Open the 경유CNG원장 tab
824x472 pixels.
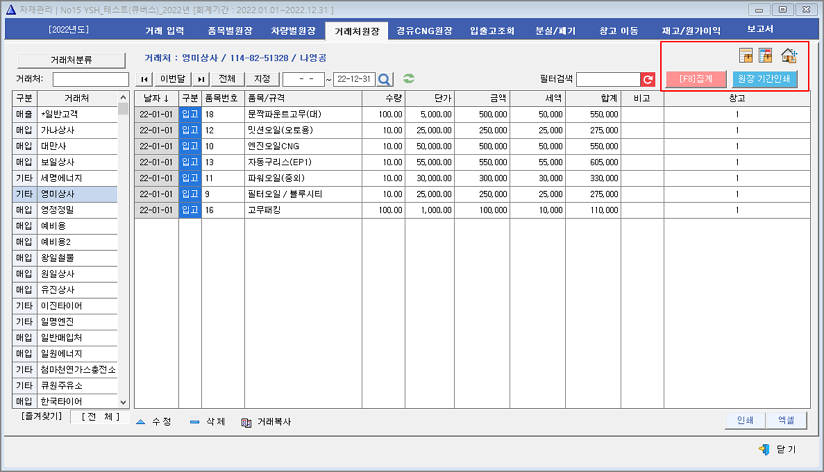point(424,30)
